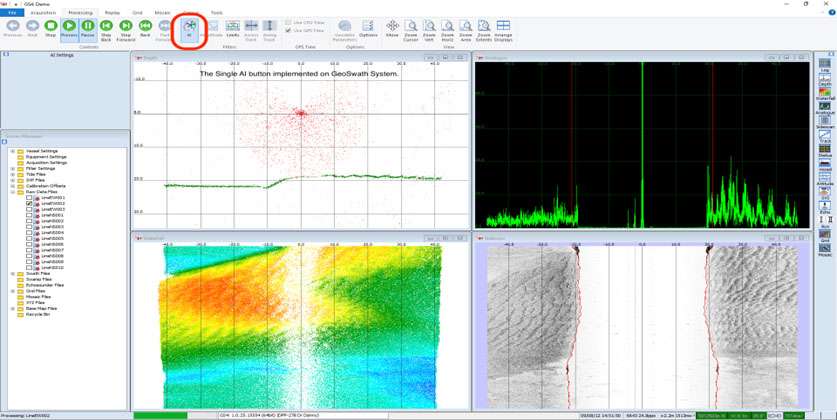Open the Status display from sidebar

[825, 150]
